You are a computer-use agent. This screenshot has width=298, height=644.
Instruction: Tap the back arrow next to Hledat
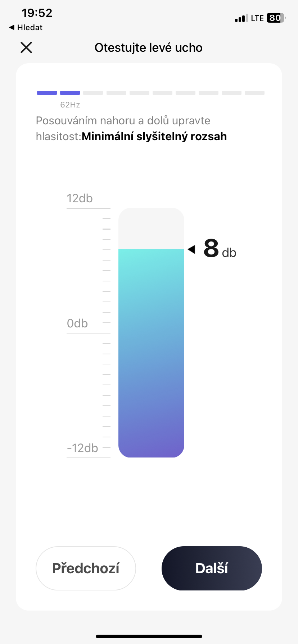(12, 28)
